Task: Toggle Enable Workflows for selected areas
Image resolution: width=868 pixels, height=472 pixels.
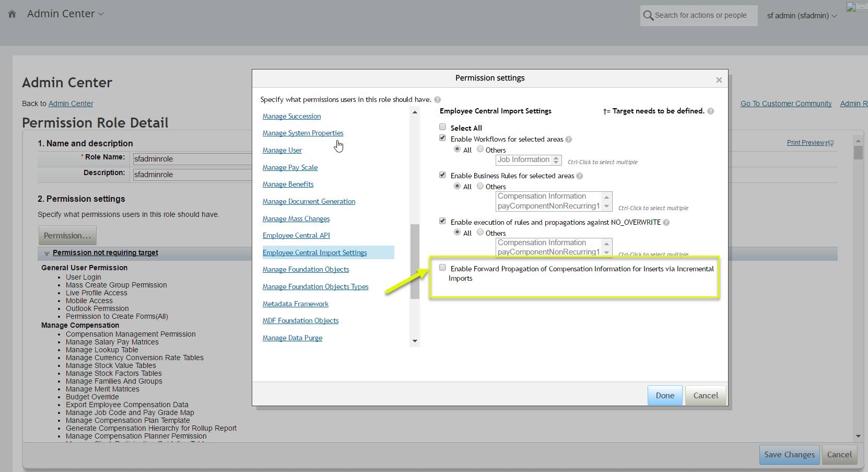Action: pyautogui.click(x=443, y=138)
